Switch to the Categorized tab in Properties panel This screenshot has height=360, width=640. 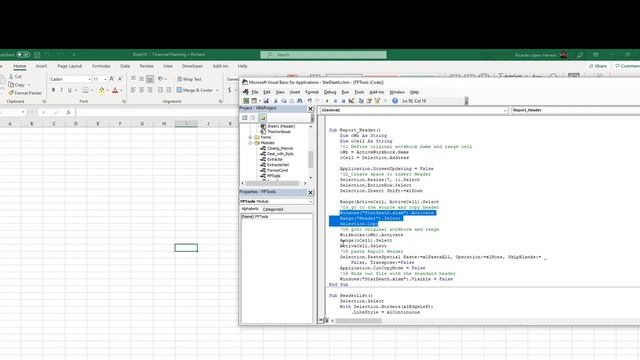tap(273, 209)
